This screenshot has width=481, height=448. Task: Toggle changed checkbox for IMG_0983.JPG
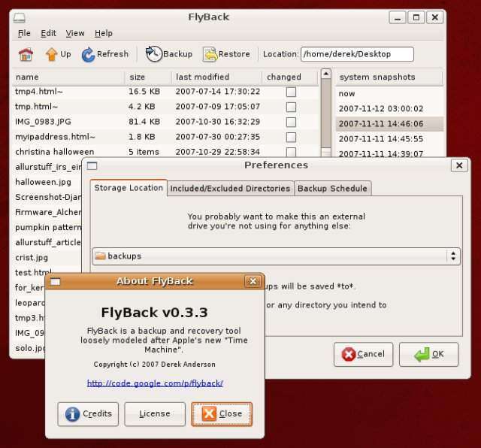[291, 122]
